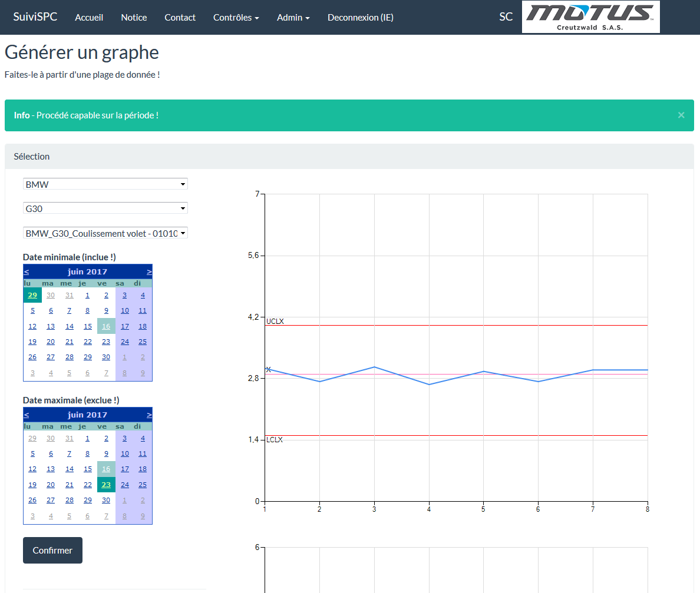Open the Accueil menu item
The height and width of the screenshot is (593, 700).
[x=89, y=18]
